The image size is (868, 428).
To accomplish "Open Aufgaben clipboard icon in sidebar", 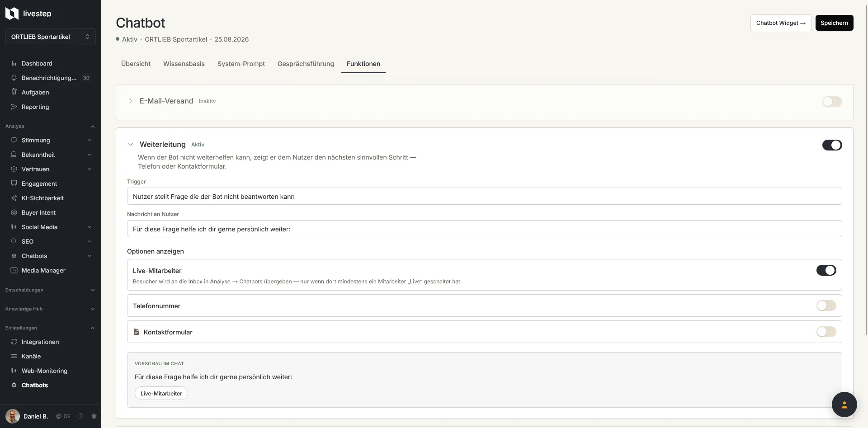I will click(14, 92).
